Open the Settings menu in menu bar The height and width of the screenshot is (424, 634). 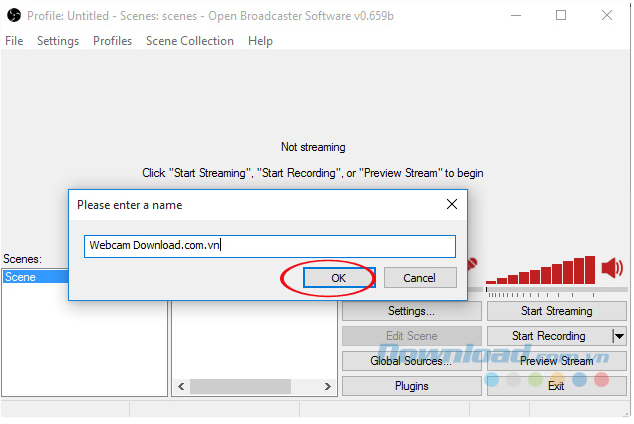[x=58, y=41]
